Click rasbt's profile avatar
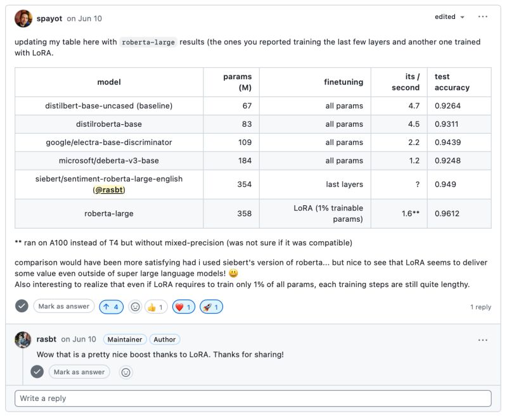The width and height of the screenshot is (507, 420). pyautogui.click(x=23, y=340)
